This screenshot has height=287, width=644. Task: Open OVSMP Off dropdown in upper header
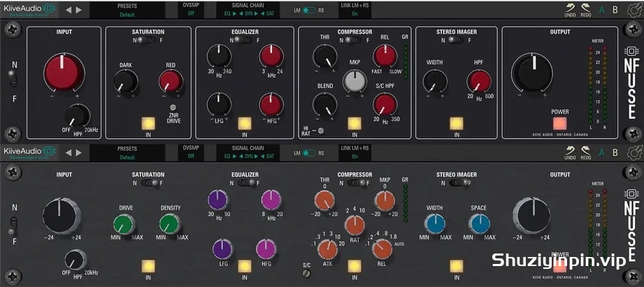click(191, 10)
